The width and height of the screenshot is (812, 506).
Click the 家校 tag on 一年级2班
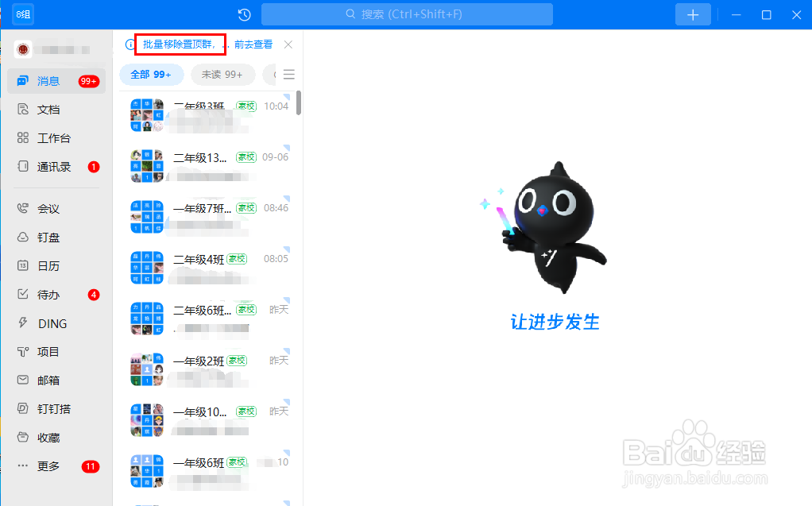point(238,361)
